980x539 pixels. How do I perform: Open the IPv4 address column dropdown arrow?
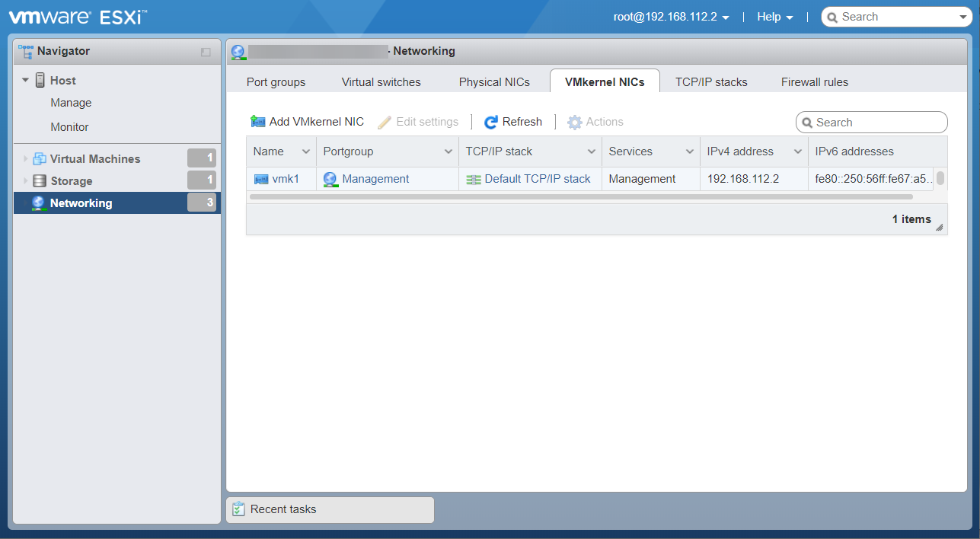click(798, 151)
